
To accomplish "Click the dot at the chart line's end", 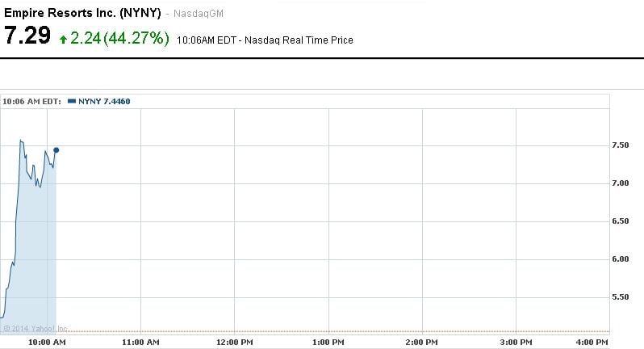I will (x=56, y=149).
